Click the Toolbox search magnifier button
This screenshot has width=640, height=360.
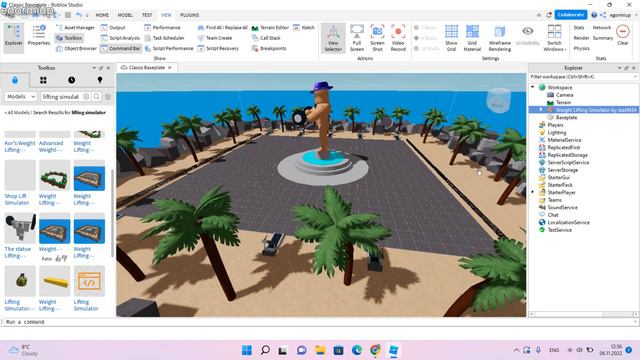pyautogui.click(x=96, y=96)
